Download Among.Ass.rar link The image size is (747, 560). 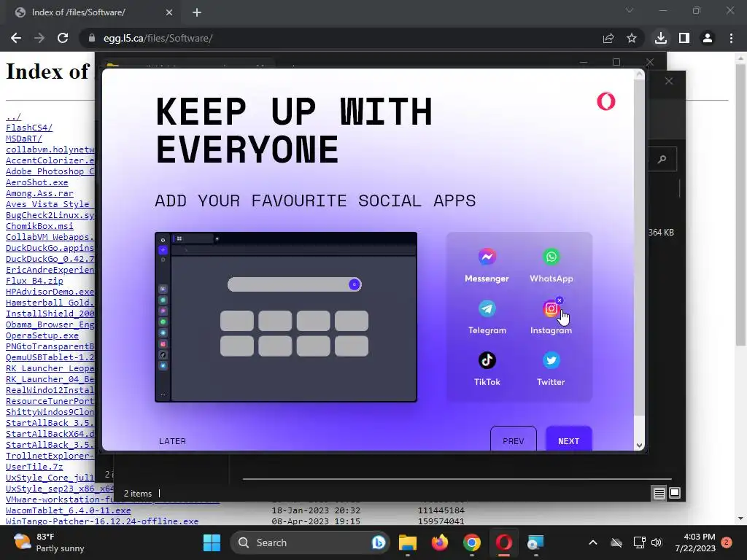coord(39,193)
